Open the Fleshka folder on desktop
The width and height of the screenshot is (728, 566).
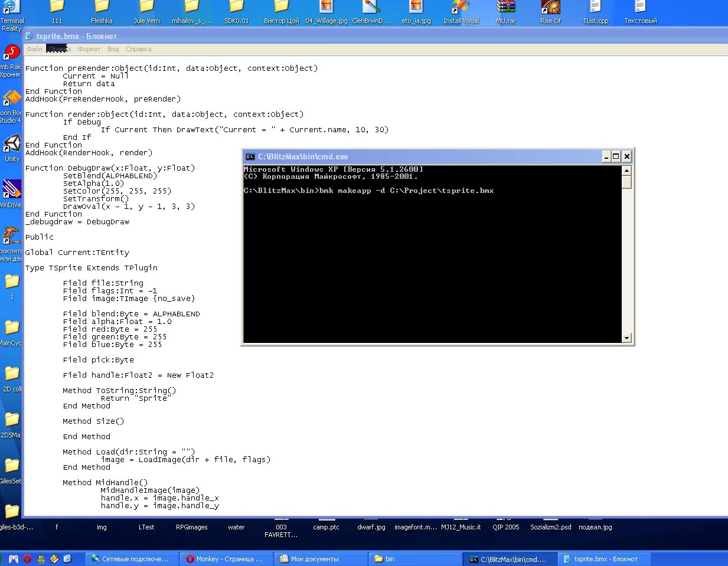pyautogui.click(x=102, y=7)
